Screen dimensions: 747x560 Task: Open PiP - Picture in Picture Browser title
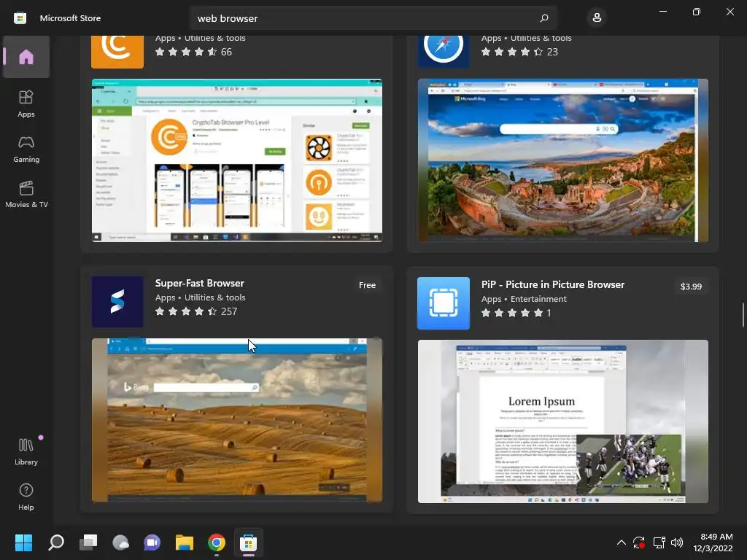tap(553, 284)
